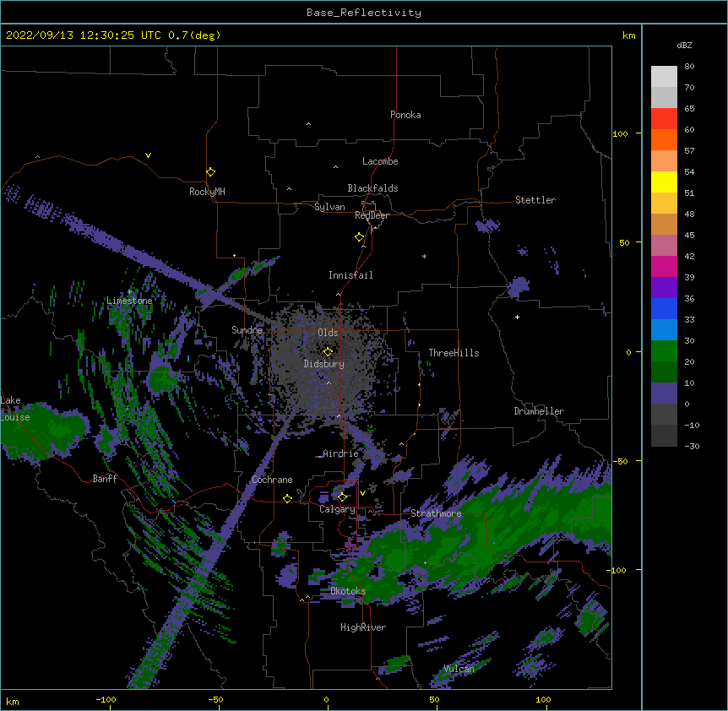Click the Sylvan label

point(329,207)
